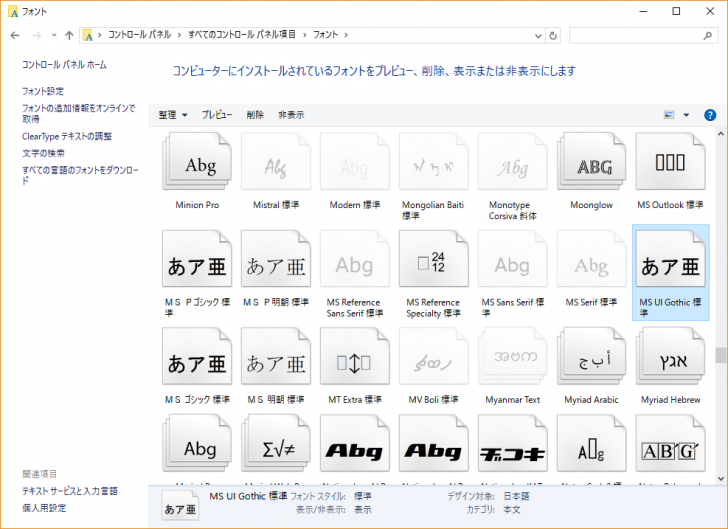Open フォントの追加情報をオンラインで取得 link

(x=78, y=113)
